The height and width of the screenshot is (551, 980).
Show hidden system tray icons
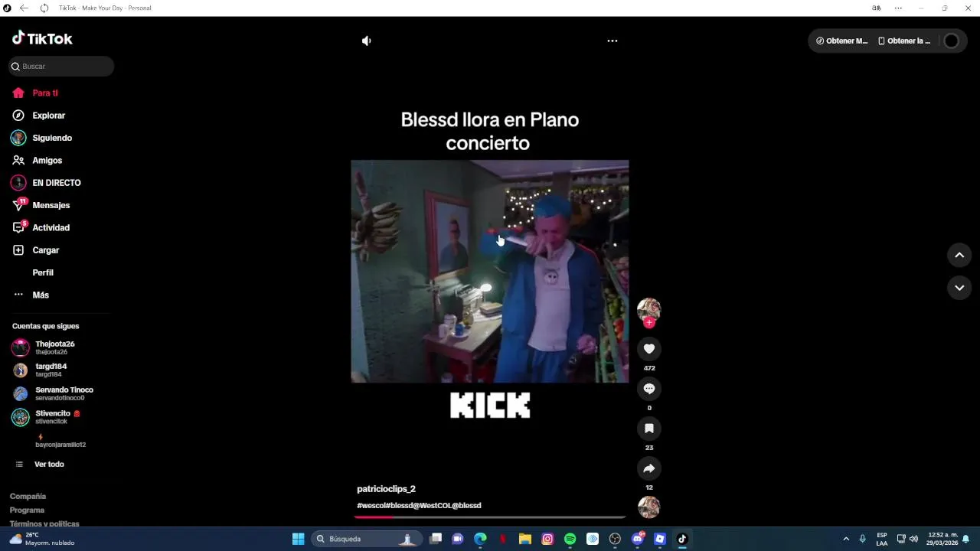[x=846, y=539]
